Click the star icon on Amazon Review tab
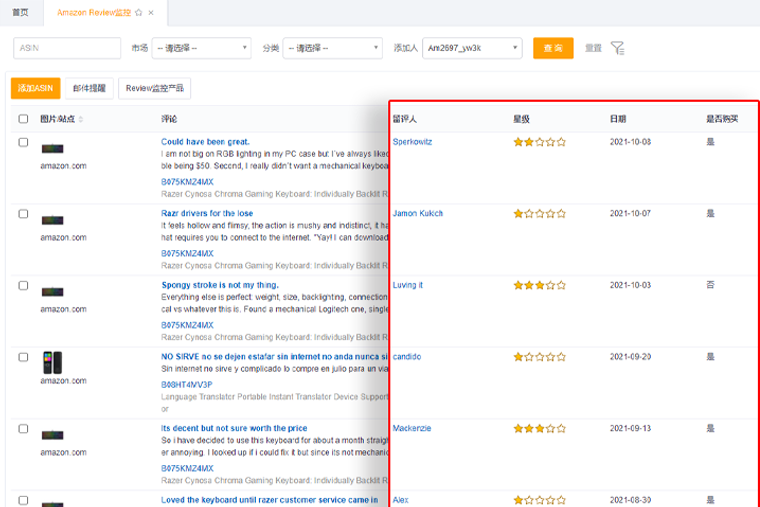The height and width of the screenshot is (507, 760). click(138, 13)
